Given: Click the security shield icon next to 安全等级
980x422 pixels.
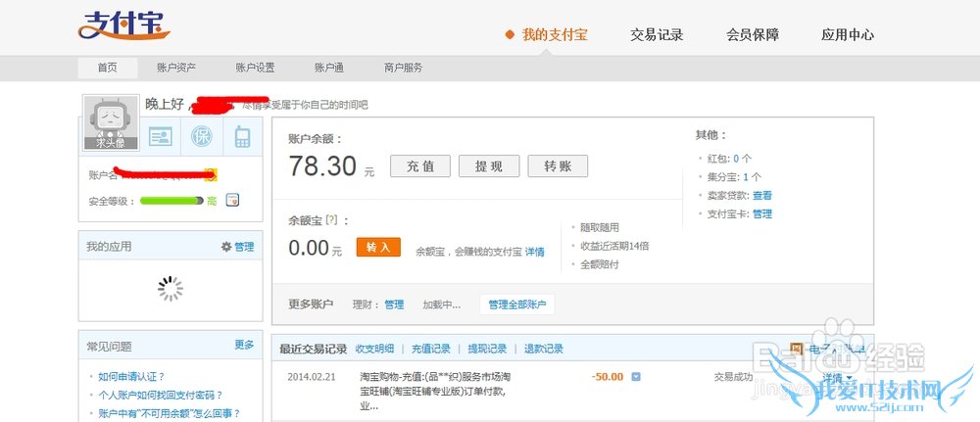Looking at the screenshot, I should click(232, 201).
